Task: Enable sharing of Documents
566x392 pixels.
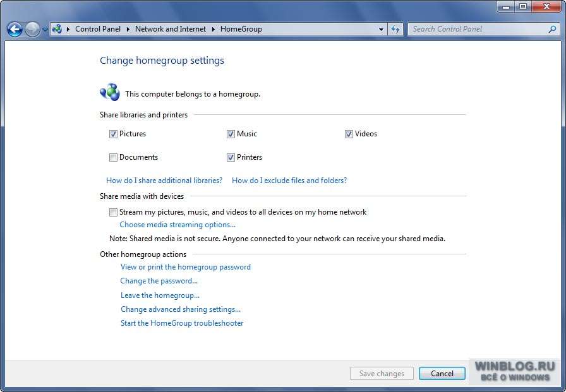Action: 113,158
